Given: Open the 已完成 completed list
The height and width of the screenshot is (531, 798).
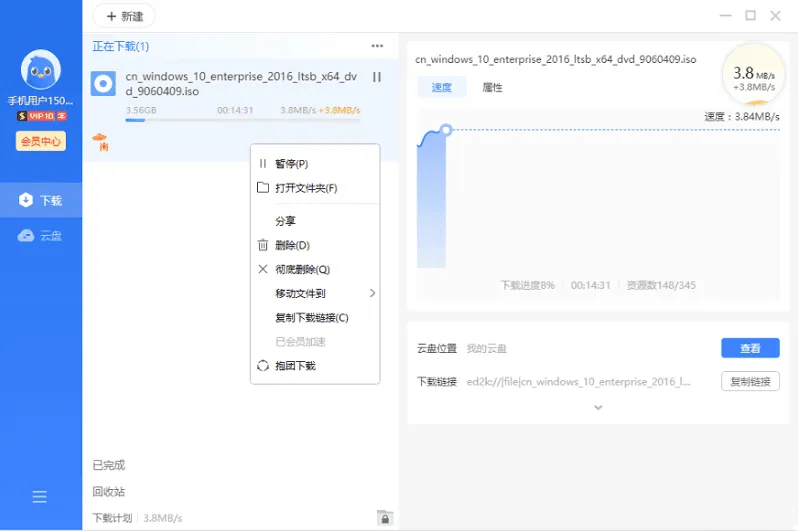Looking at the screenshot, I should [108, 465].
